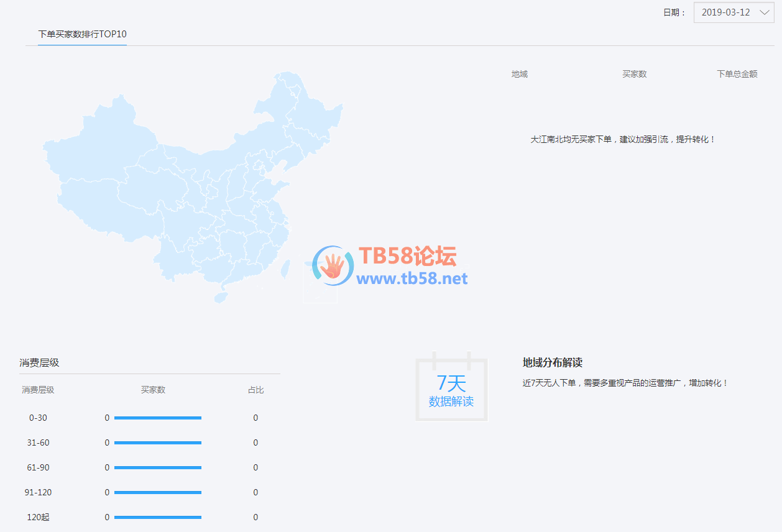The width and height of the screenshot is (782, 532).
Task: Switch to 下单买家数排行TOP10 tab
Action: (x=82, y=34)
